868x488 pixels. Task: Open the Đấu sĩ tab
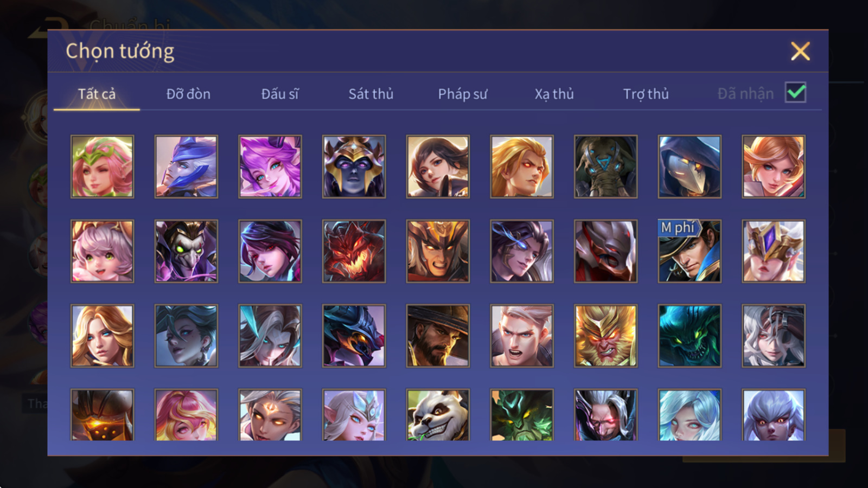tap(280, 94)
